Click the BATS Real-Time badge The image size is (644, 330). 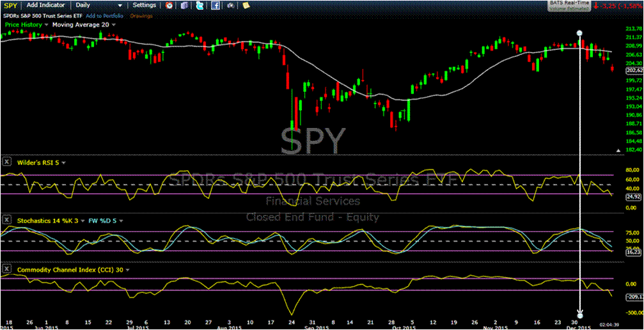pyautogui.click(x=570, y=5)
